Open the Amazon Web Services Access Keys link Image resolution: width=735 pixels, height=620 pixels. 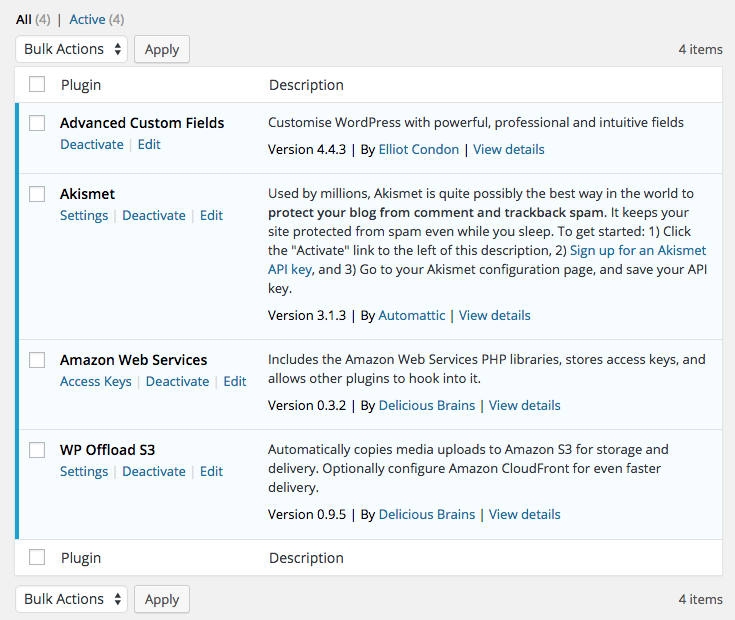96,381
